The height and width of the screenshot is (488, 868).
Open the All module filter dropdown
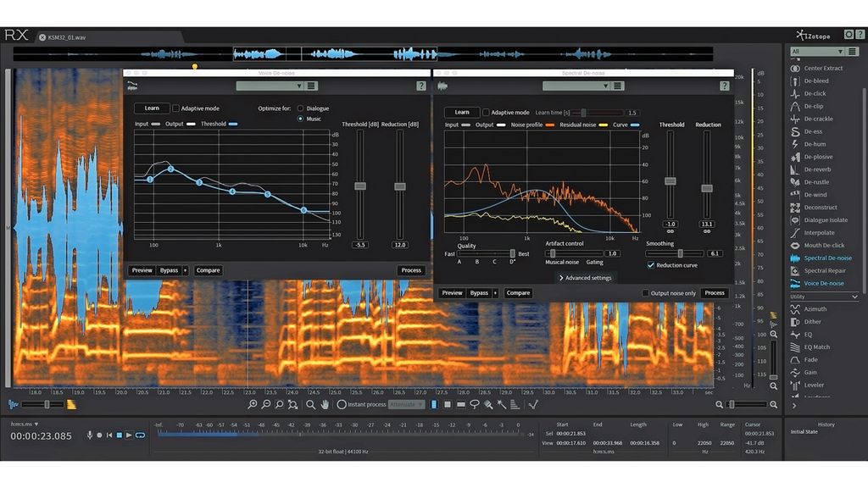(817, 52)
